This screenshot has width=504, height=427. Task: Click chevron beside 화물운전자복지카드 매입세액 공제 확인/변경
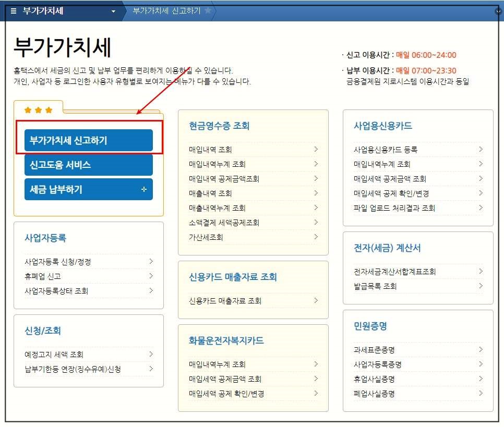(316, 393)
